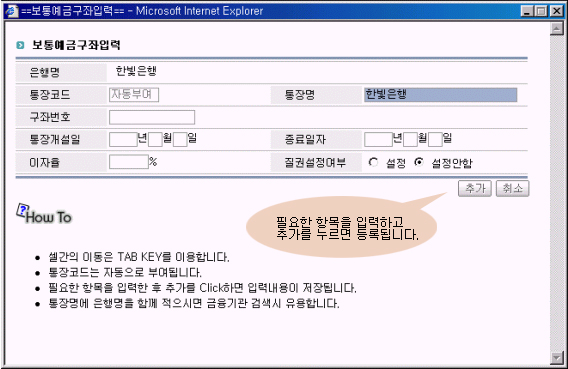Maximize the Internet Explorer window
Screen dimensions: 568x369
(x=542, y=11)
